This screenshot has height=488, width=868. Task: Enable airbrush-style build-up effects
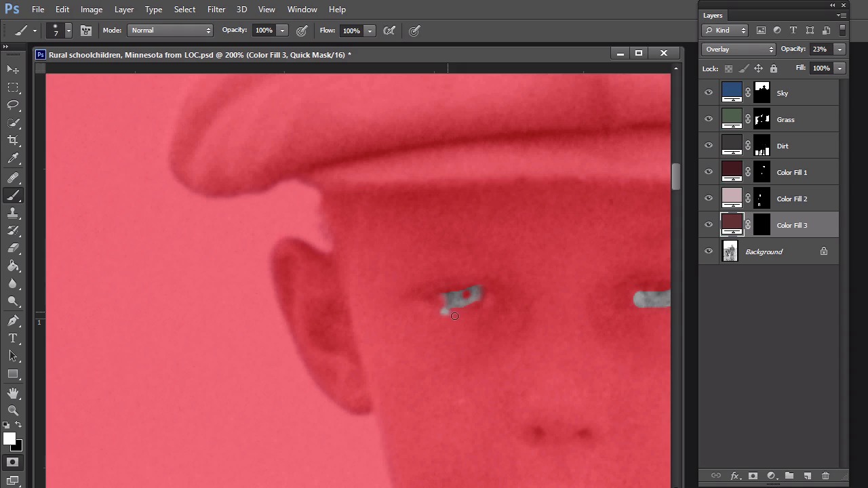tap(389, 30)
